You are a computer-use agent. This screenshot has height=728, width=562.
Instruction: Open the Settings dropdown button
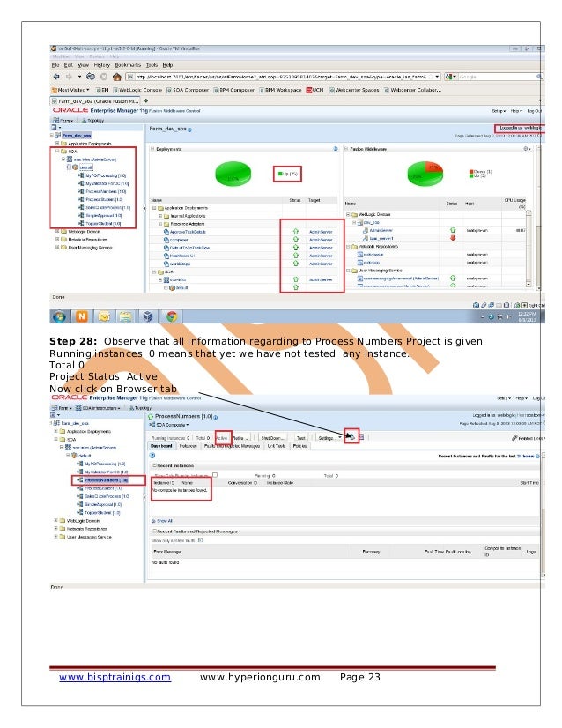click(x=329, y=437)
